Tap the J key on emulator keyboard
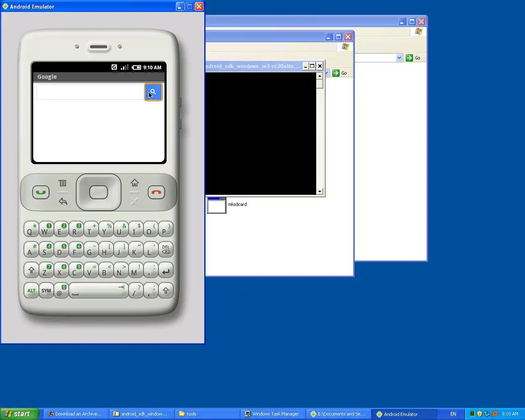 pyautogui.click(x=121, y=250)
